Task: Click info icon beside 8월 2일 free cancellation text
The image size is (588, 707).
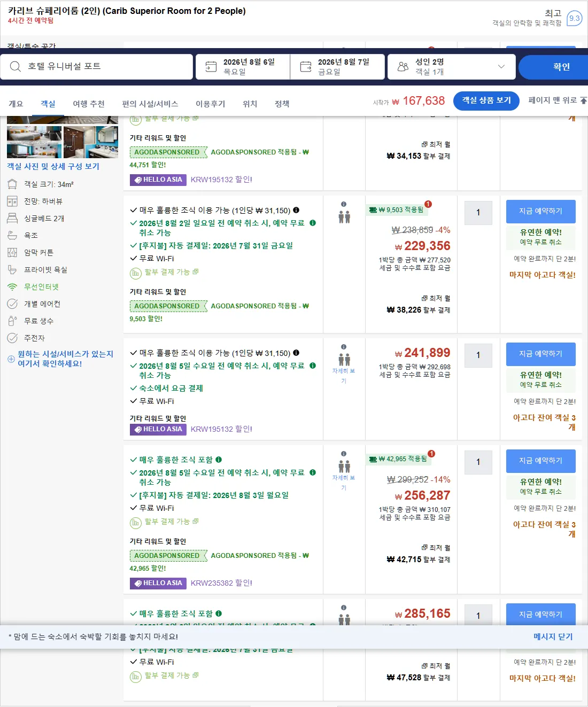Action: 313,223
